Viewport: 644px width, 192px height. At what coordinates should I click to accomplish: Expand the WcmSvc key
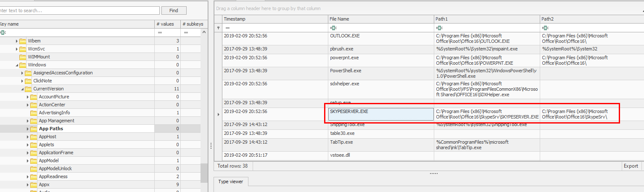click(x=17, y=49)
